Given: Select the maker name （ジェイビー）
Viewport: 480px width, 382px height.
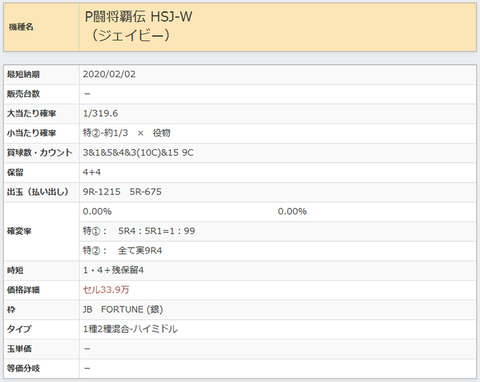Looking at the screenshot, I should [130, 35].
